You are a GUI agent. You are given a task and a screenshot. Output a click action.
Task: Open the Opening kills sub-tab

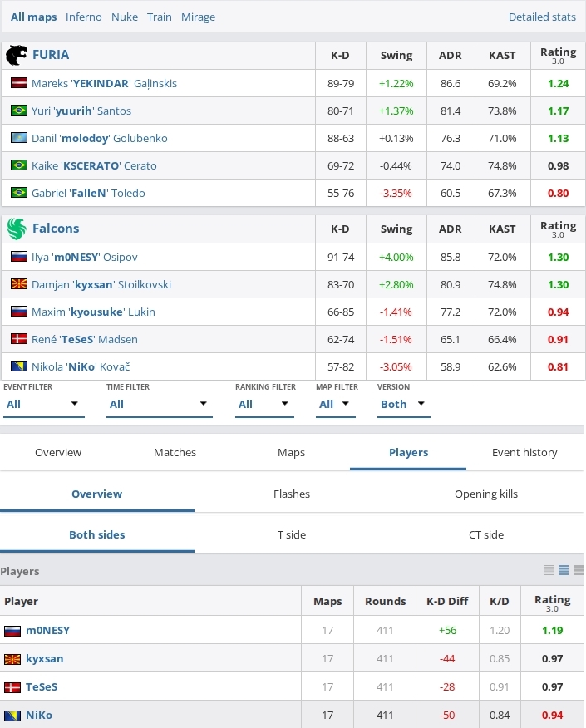tap(486, 494)
